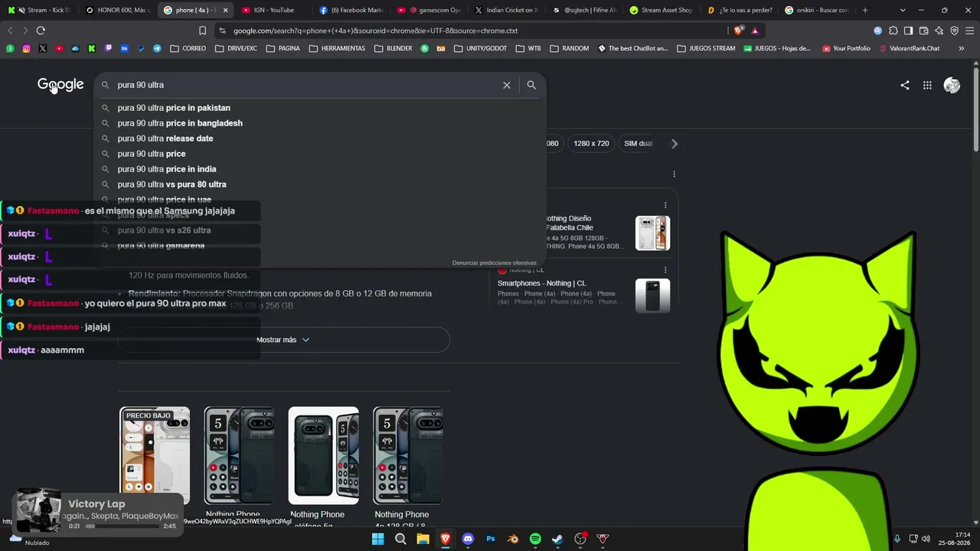This screenshot has height=551, width=980.
Task: Open the YouTube bookmark icon in bookmarks bar
Action: coord(59,48)
